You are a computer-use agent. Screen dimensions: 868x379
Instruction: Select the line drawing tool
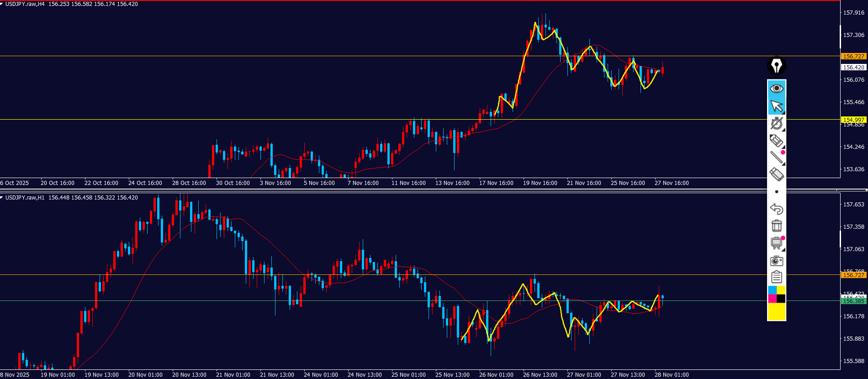776,158
